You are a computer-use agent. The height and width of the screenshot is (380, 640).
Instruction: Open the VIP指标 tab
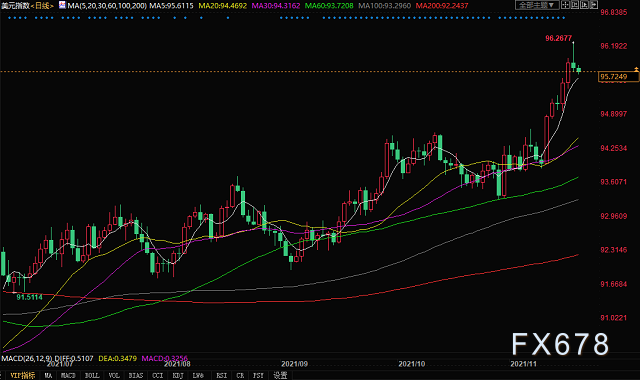[x=22, y=376]
